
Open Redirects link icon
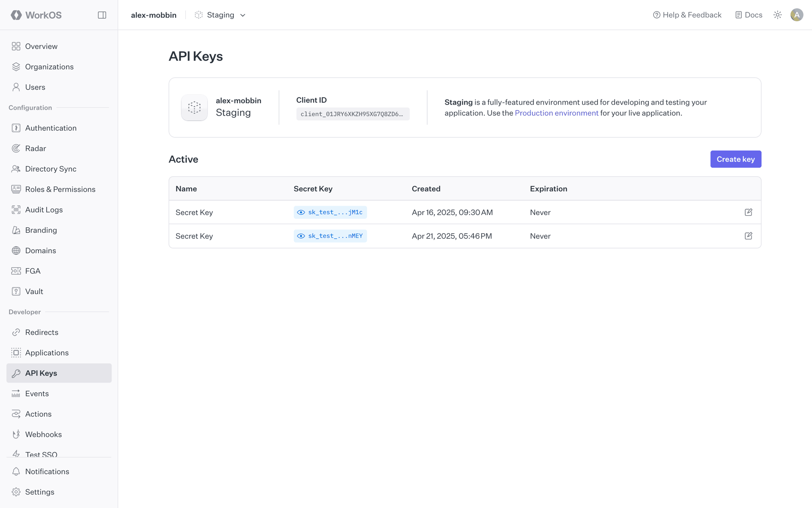tap(16, 332)
